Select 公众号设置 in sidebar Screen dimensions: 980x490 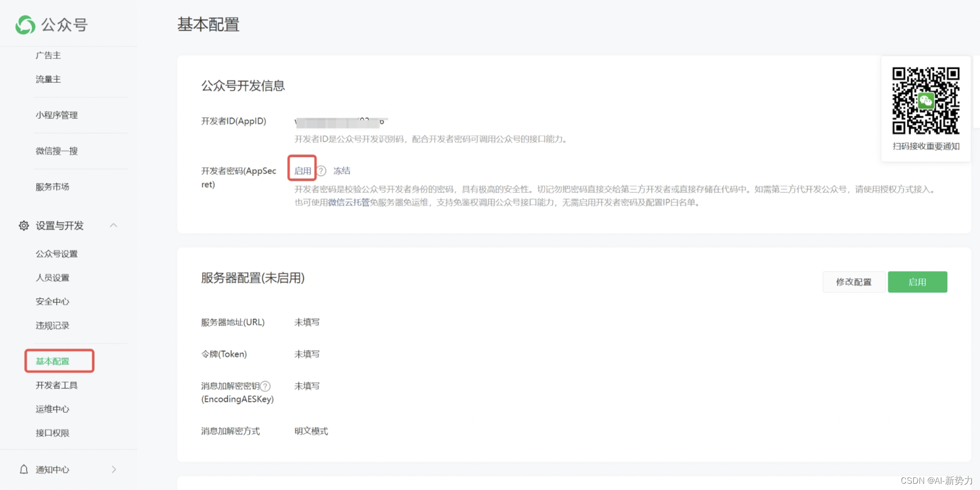[x=57, y=254]
